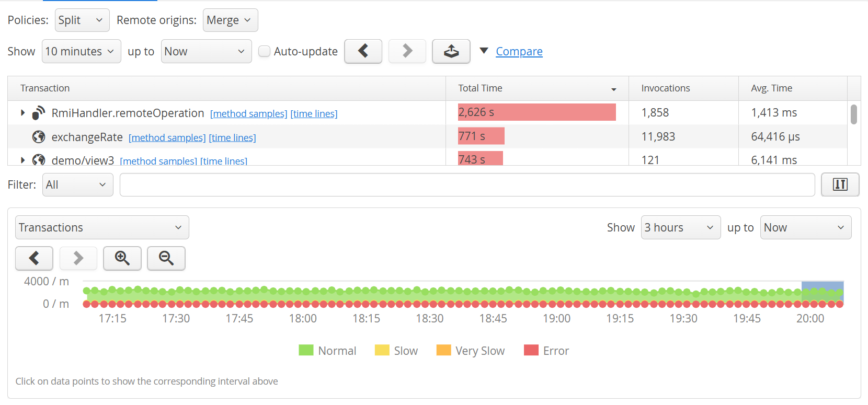
Task: Click the red Error legend swatch
Action: point(531,350)
